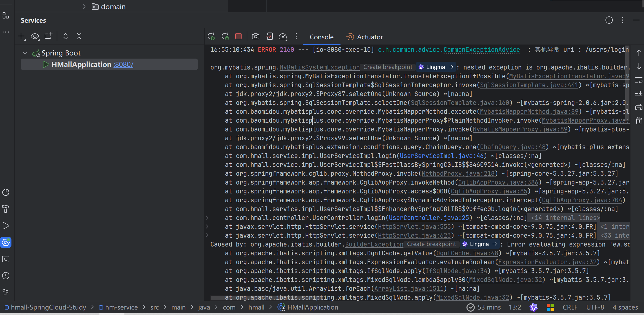Toggle soft-wrap in the console
This screenshot has height=315, width=644.
pyautogui.click(x=639, y=80)
